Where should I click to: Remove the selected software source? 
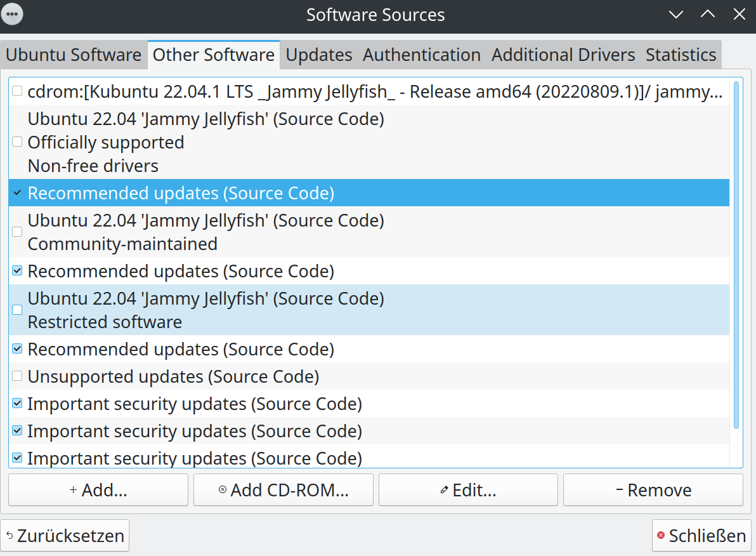click(x=653, y=490)
